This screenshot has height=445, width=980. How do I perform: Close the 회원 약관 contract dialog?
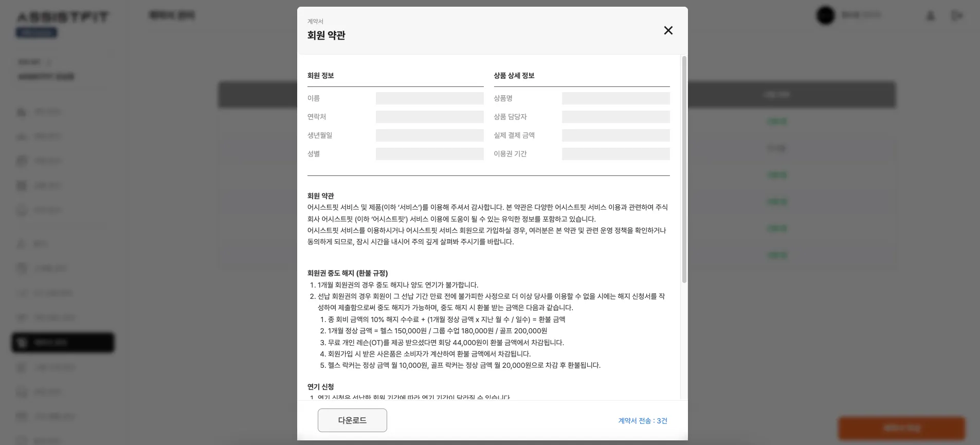pos(668,30)
